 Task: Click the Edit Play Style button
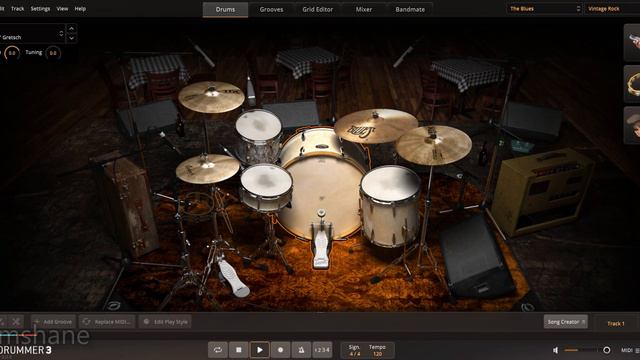click(165, 322)
